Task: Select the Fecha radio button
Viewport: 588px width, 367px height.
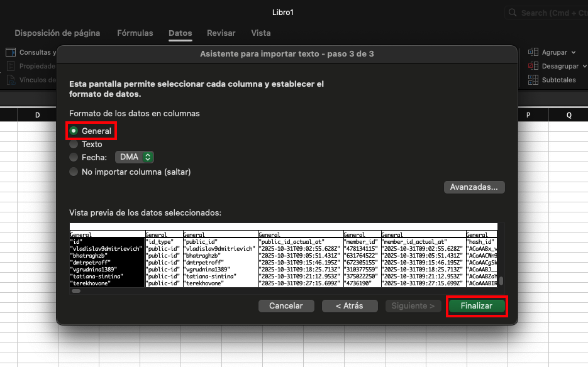Action: coord(74,158)
